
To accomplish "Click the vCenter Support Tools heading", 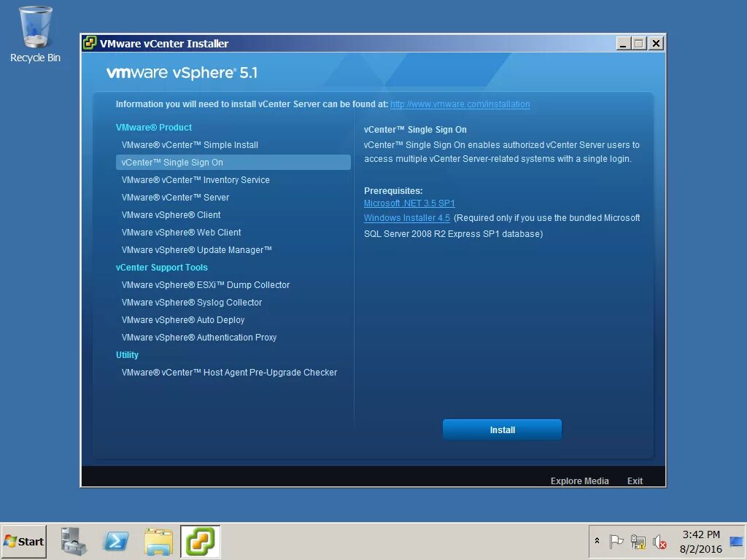I will 161,268.
